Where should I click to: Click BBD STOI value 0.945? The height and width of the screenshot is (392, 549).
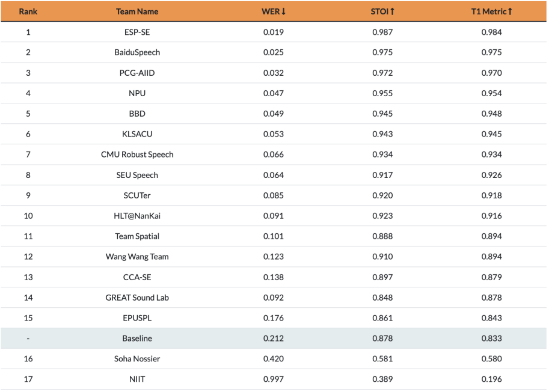[x=382, y=114]
